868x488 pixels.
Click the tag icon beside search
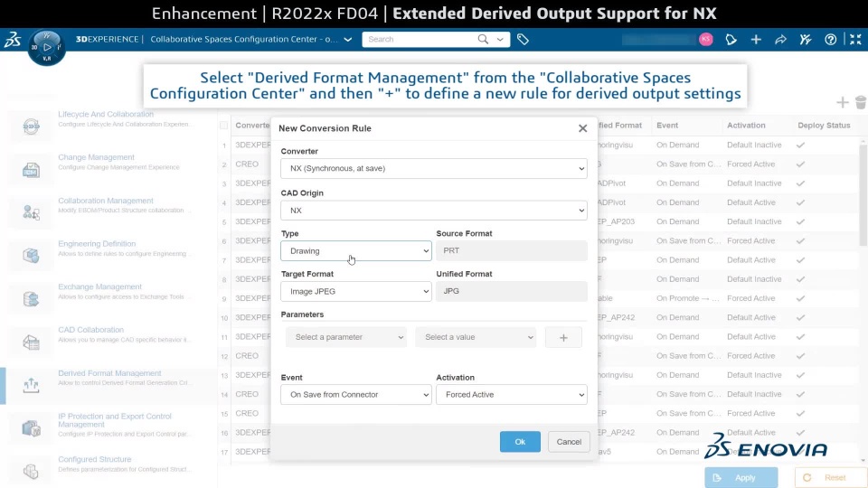click(x=523, y=40)
